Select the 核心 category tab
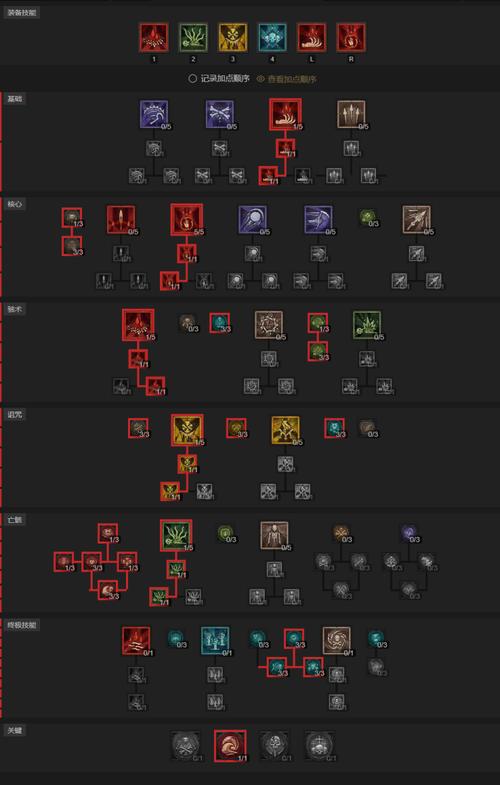Viewport: 500px width, 785px height. (15, 204)
